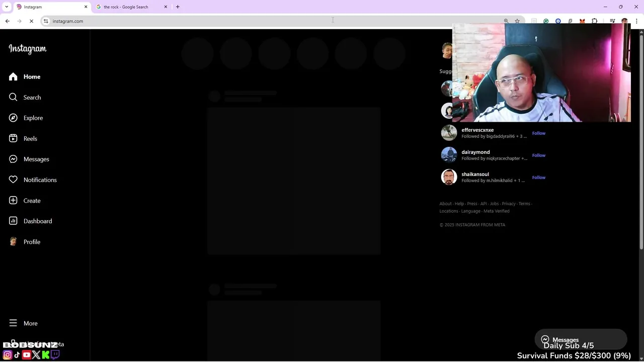Follow shaikansoul
644x362 pixels.
539,177
